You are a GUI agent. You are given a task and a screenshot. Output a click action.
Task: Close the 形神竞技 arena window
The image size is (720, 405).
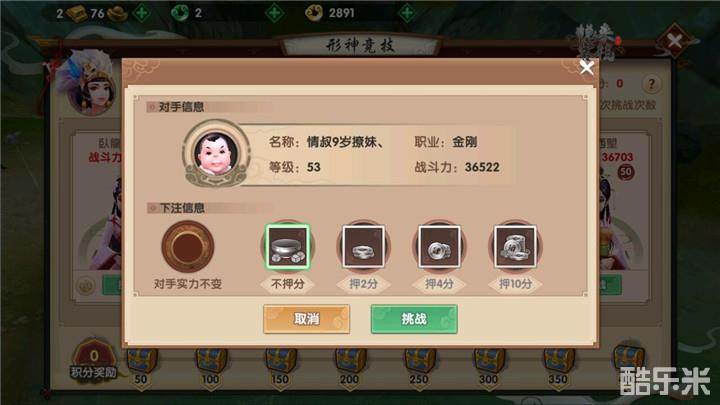pyautogui.click(x=674, y=42)
